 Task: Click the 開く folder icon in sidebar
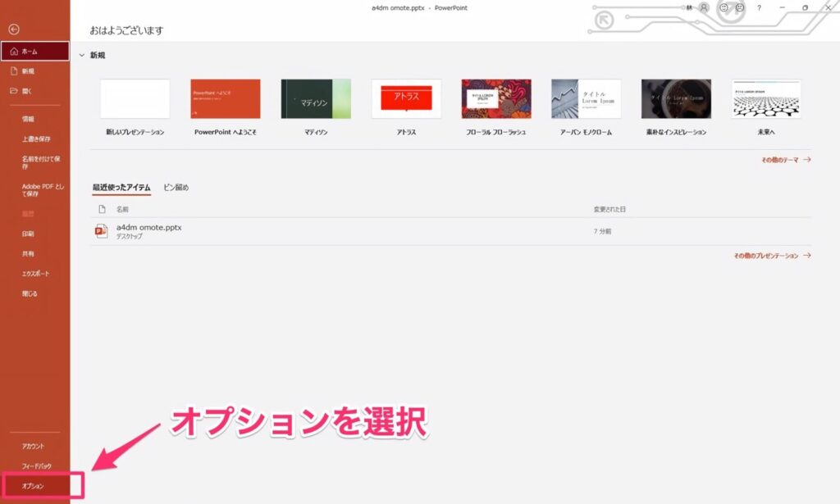pyautogui.click(x=14, y=91)
